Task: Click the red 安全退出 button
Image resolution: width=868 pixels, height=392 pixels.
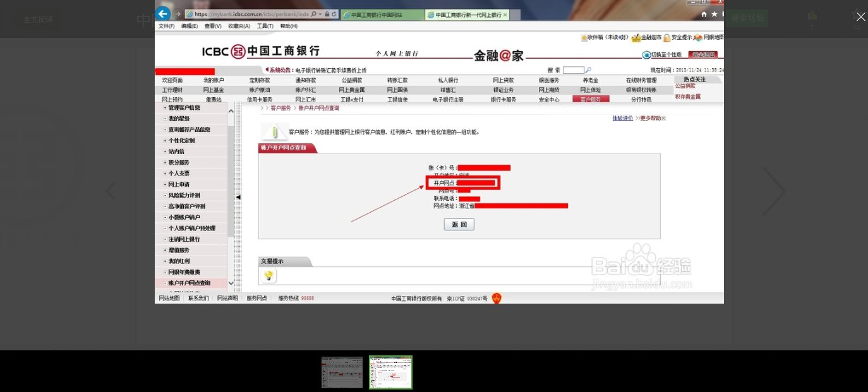Action: click(703, 54)
